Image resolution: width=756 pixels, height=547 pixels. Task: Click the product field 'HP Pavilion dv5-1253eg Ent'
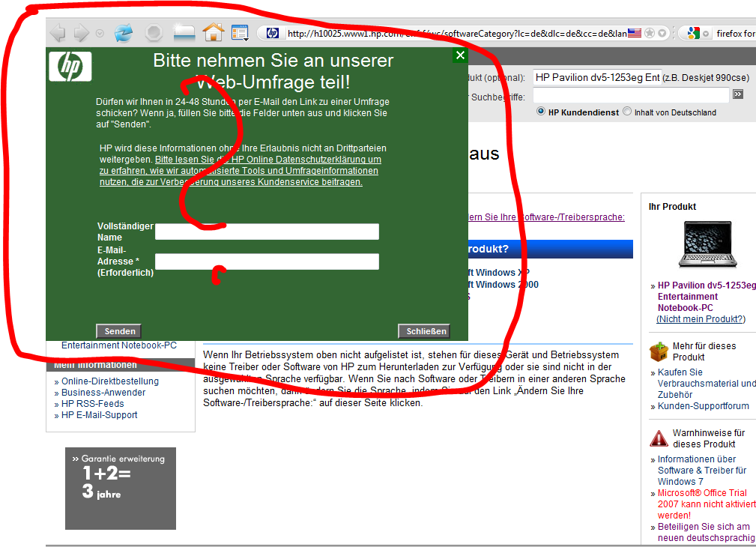(x=597, y=78)
